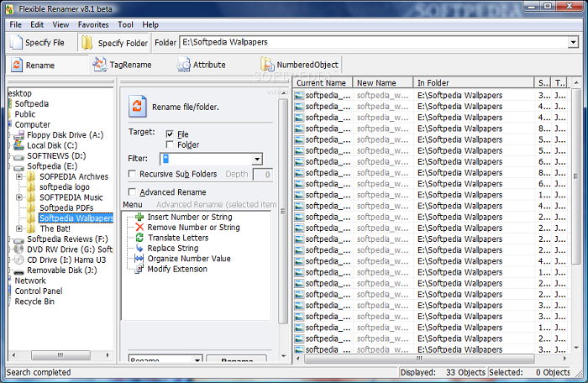Viewport: 588px width, 383px height.
Task: Uncheck the File target checkbox
Action: tap(171, 134)
